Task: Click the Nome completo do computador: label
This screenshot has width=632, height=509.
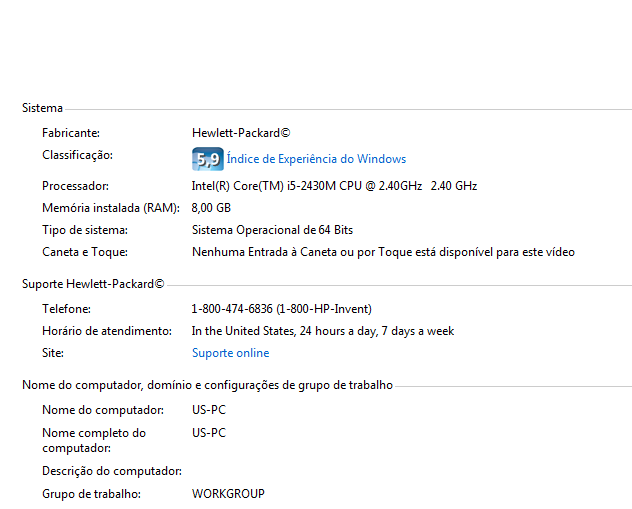Action: point(94,440)
